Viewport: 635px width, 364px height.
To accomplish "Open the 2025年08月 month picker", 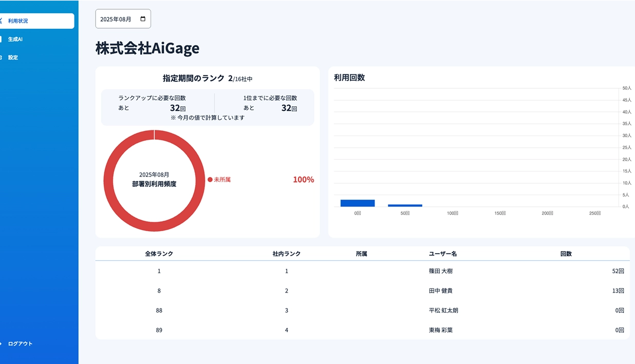I will click(123, 18).
